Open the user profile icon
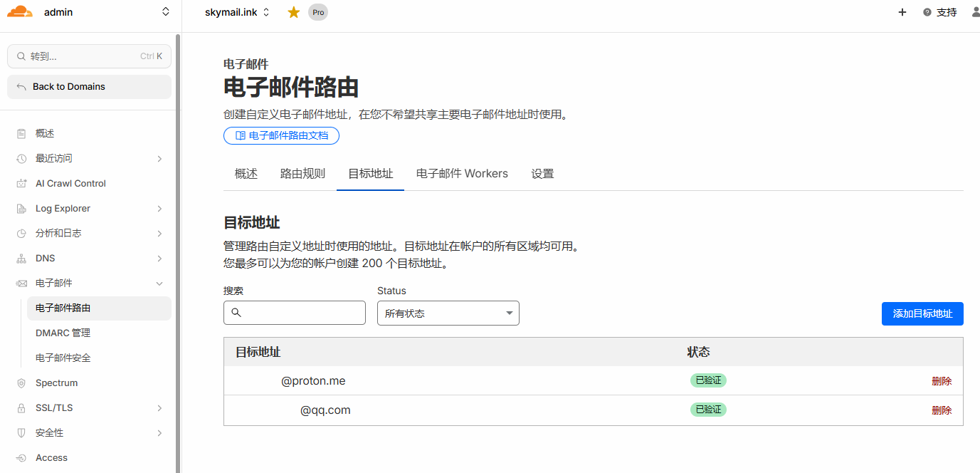 [975, 12]
